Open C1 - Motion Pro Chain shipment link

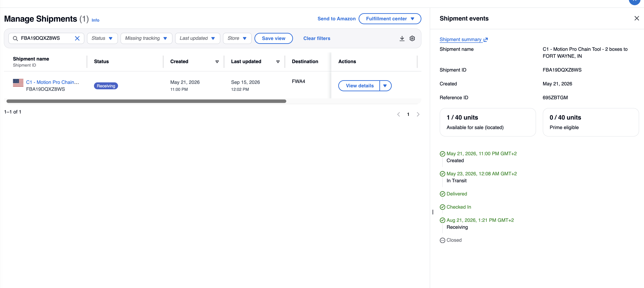pos(52,82)
